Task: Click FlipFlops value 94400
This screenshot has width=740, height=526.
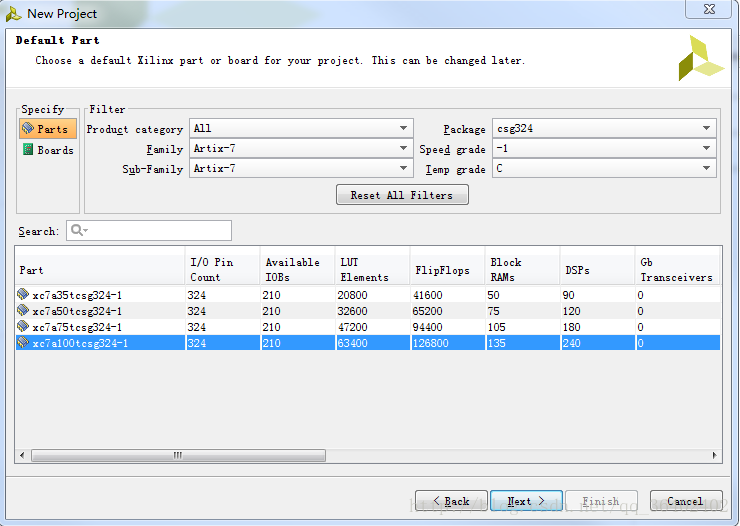Action: pyautogui.click(x=428, y=327)
